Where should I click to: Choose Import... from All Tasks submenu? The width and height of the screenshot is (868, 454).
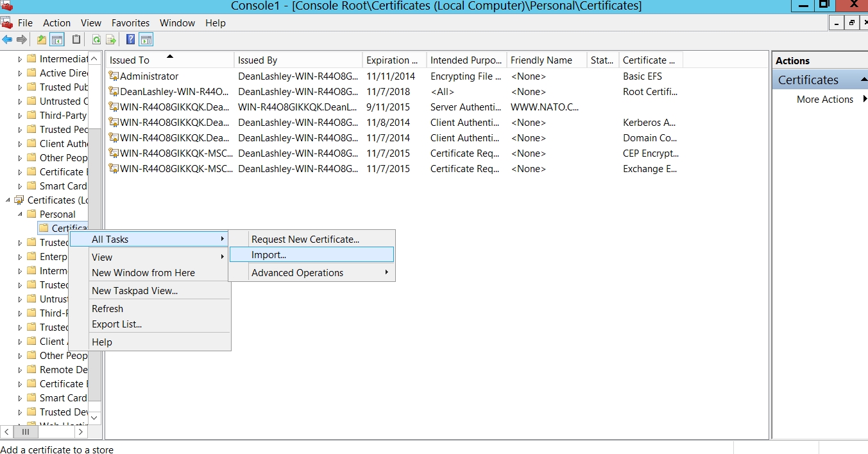click(x=269, y=255)
